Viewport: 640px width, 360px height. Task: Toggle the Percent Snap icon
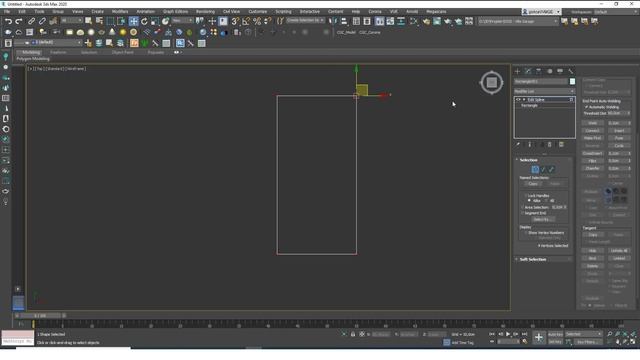[257, 21]
